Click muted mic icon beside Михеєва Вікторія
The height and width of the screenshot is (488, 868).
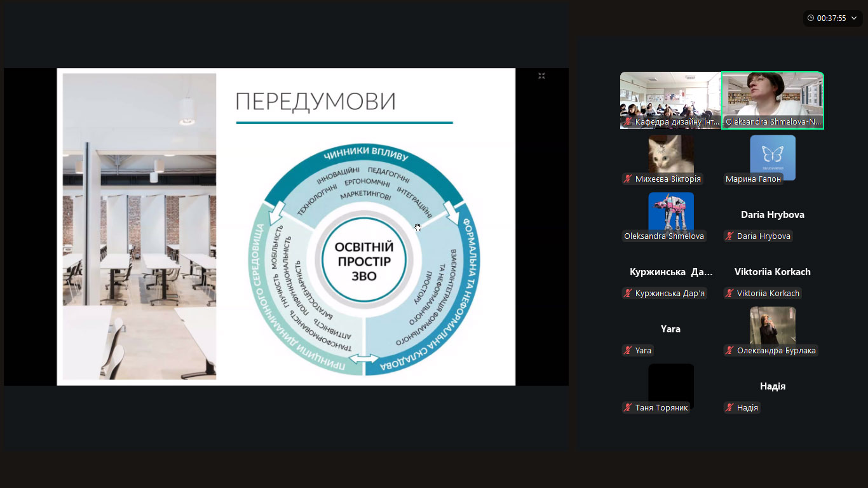[x=628, y=179]
